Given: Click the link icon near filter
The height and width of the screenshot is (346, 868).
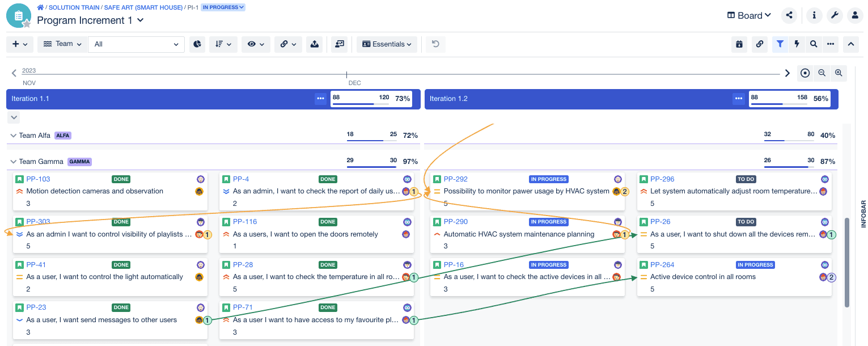Looking at the screenshot, I should coord(760,44).
